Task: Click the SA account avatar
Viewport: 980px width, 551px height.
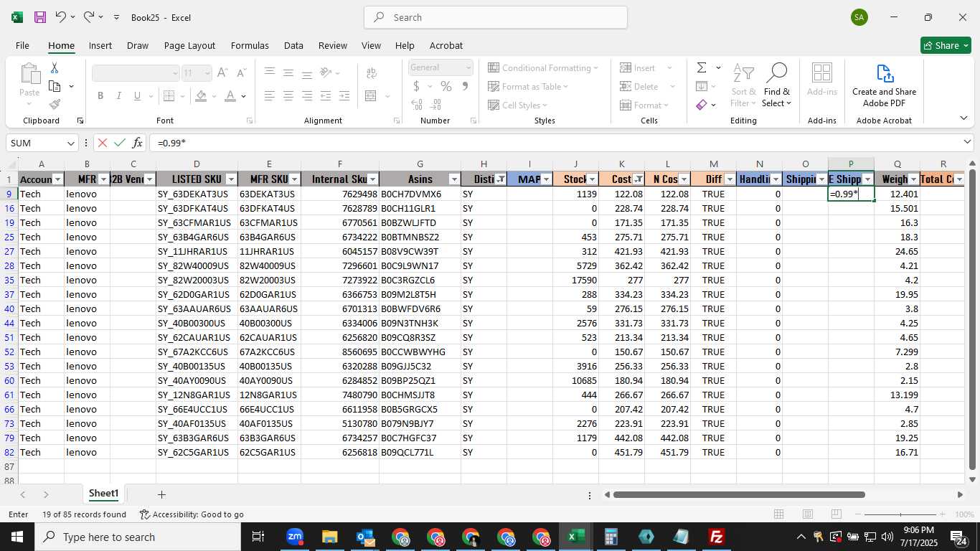Action: (x=859, y=17)
